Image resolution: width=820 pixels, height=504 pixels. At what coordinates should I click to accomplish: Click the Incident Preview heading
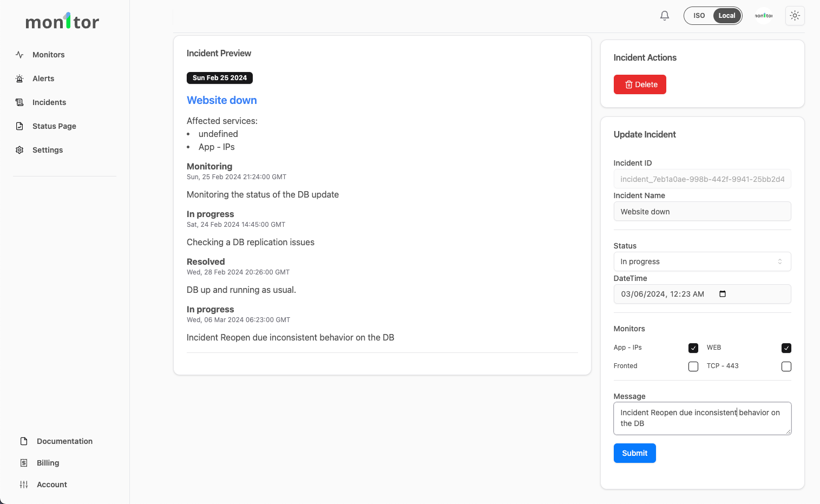click(x=219, y=53)
